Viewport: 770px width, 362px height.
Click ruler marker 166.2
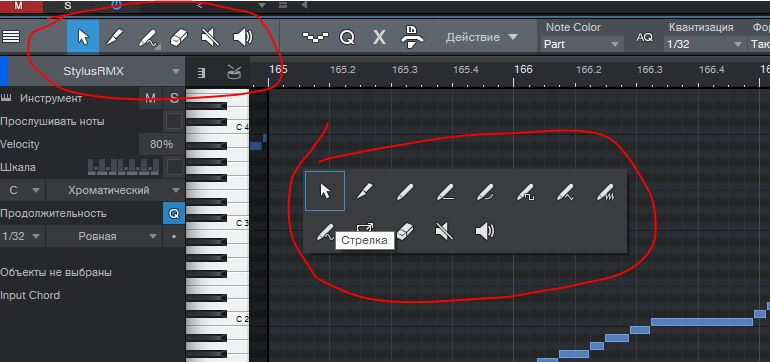589,70
